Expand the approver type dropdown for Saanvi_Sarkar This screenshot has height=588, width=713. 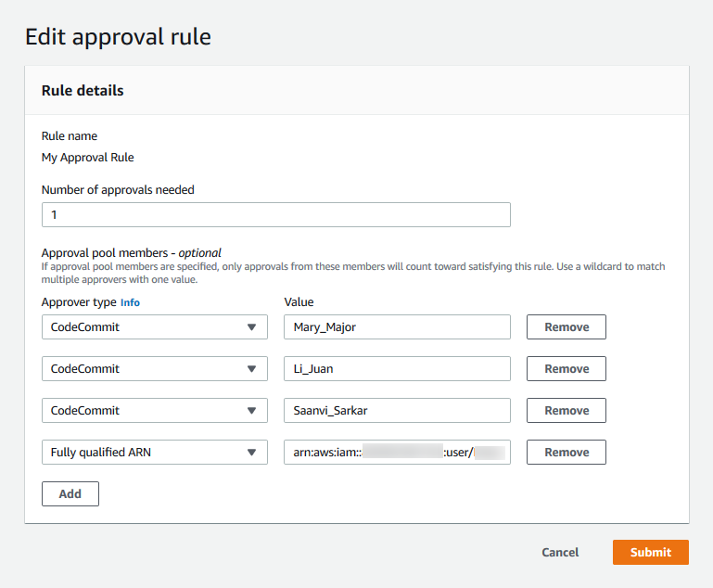tap(154, 411)
